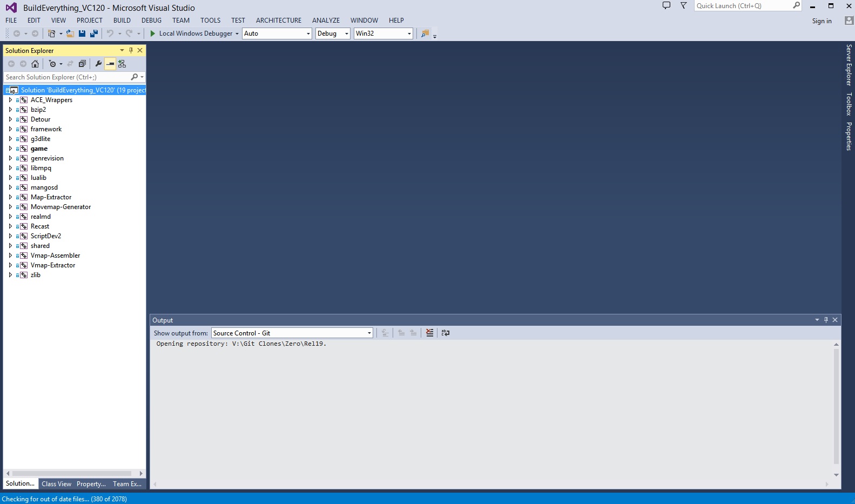Expand the mangosd project node
Viewport: 855px width, 504px height.
10,187
